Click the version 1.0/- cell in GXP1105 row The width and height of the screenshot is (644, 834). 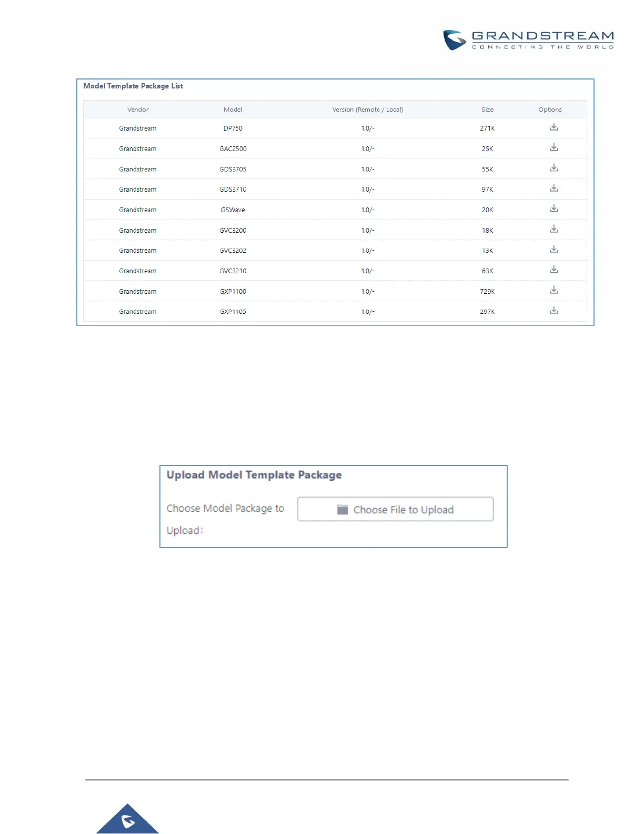pyautogui.click(x=368, y=312)
